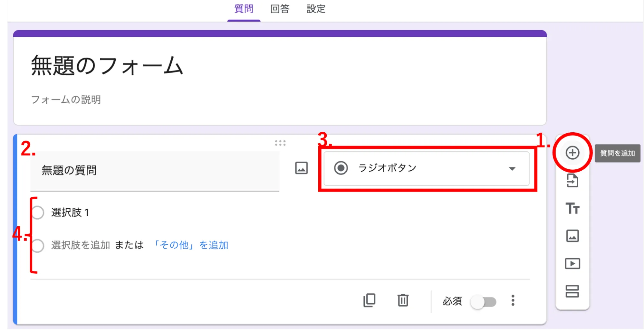Screen dimensions: 644x330
Task: Click the 選択肢を追加 radio circle
Action: [x=38, y=246]
